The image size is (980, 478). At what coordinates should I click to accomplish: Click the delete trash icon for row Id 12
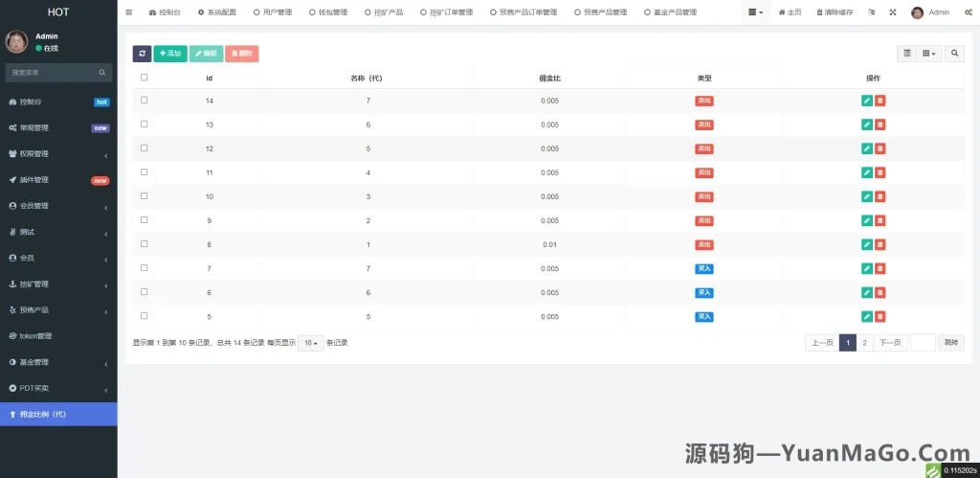coord(880,148)
